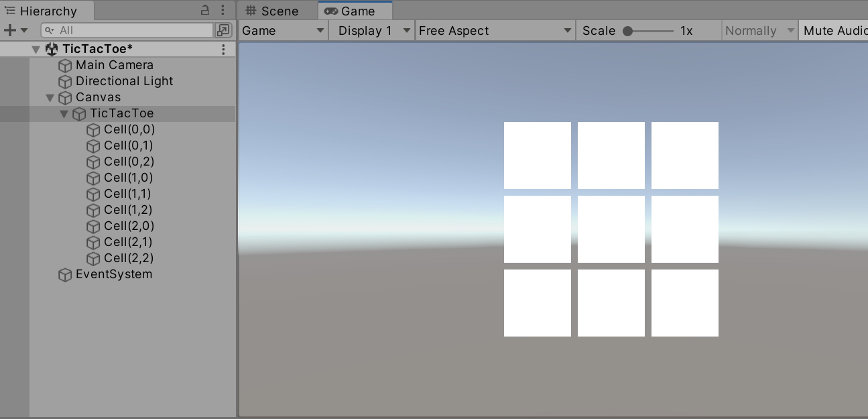Image resolution: width=868 pixels, height=419 pixels.
Task: Click the cube icon next to Main Camera
Action: (65, 66)
